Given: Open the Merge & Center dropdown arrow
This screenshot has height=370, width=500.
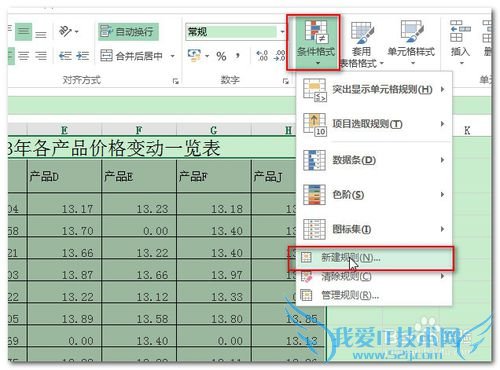Looking at the screenshot, I should [173, 56].
